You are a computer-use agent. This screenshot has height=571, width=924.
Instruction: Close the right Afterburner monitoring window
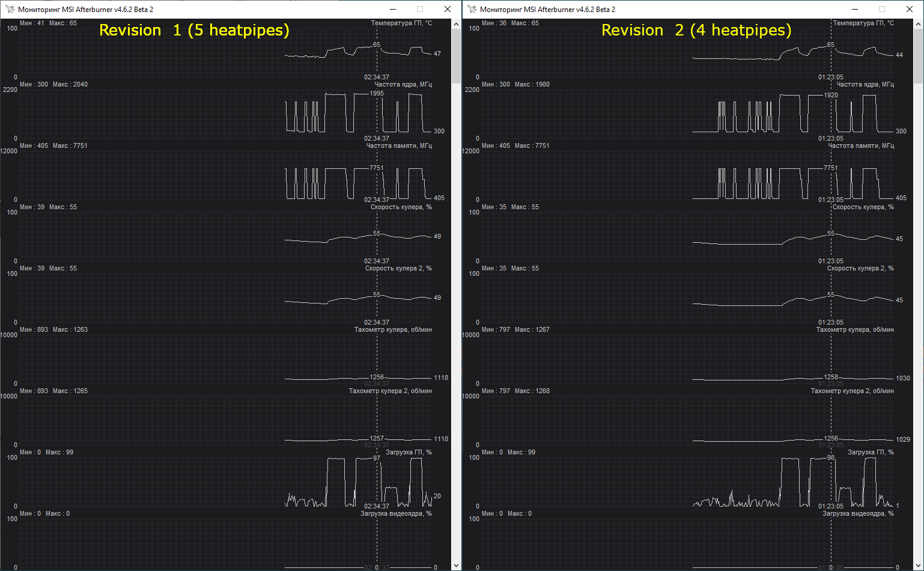910,9
